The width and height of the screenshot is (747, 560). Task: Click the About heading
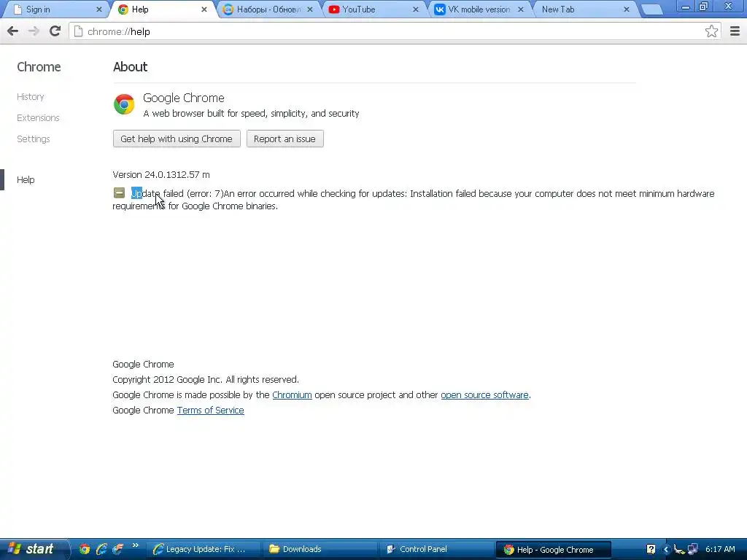click(130, 66)
